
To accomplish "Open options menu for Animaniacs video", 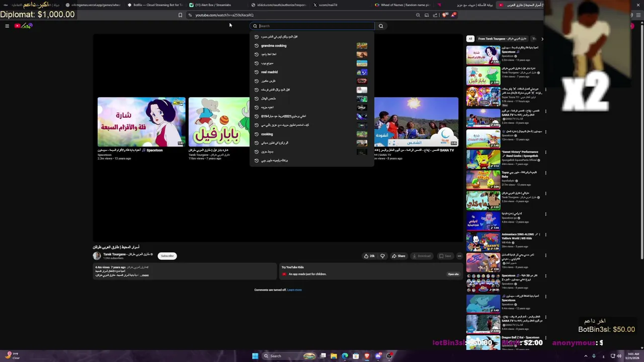I will point(545,234).
